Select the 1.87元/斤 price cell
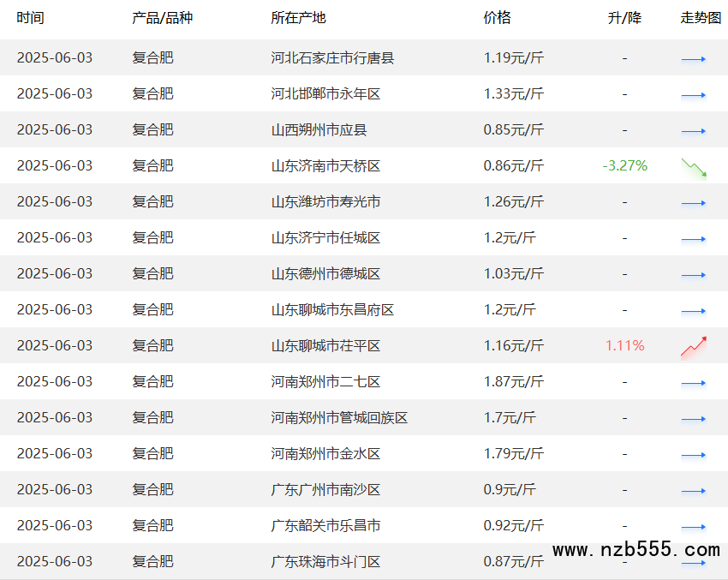 pyautogui.click(x=513, y=381)
